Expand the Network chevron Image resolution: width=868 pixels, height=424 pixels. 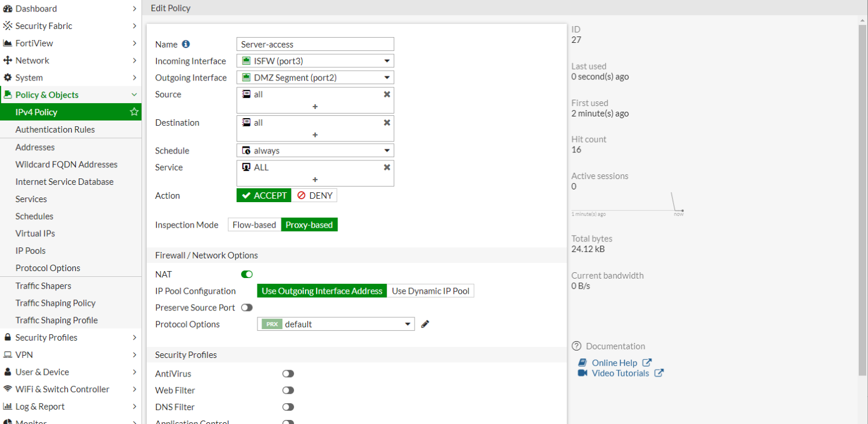coord(134,60)
